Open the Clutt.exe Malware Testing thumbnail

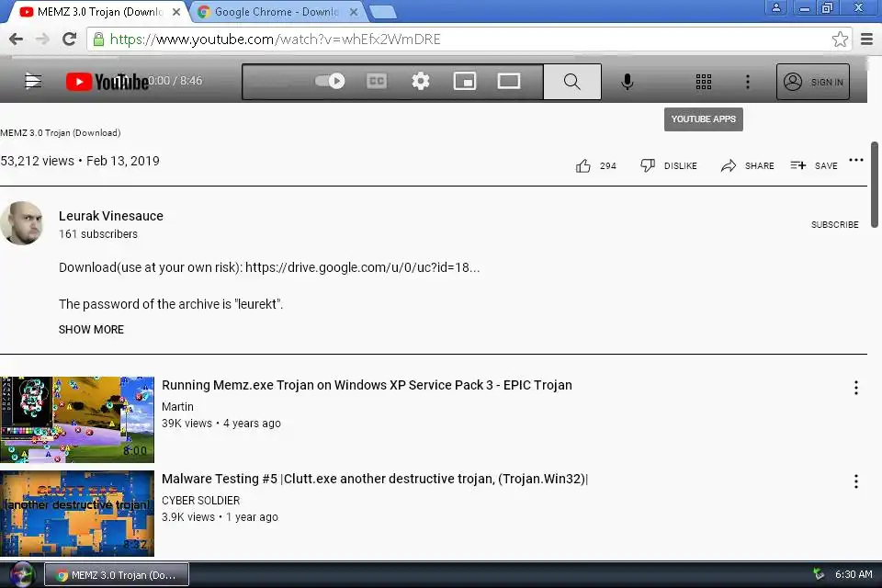(77, 514)
